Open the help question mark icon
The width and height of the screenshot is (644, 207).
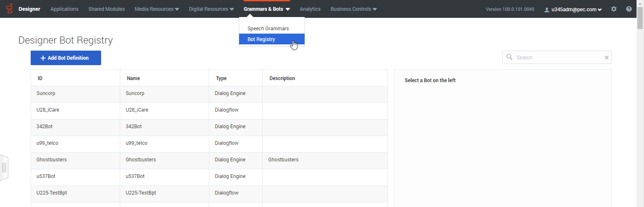[629, 9]
